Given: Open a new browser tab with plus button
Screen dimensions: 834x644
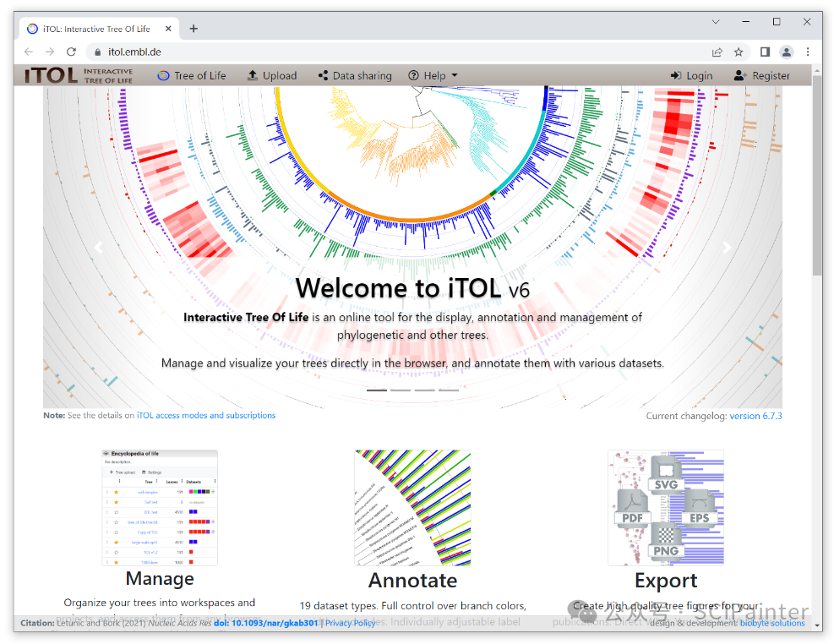Looking at the screenshot, I should [194, 28].
